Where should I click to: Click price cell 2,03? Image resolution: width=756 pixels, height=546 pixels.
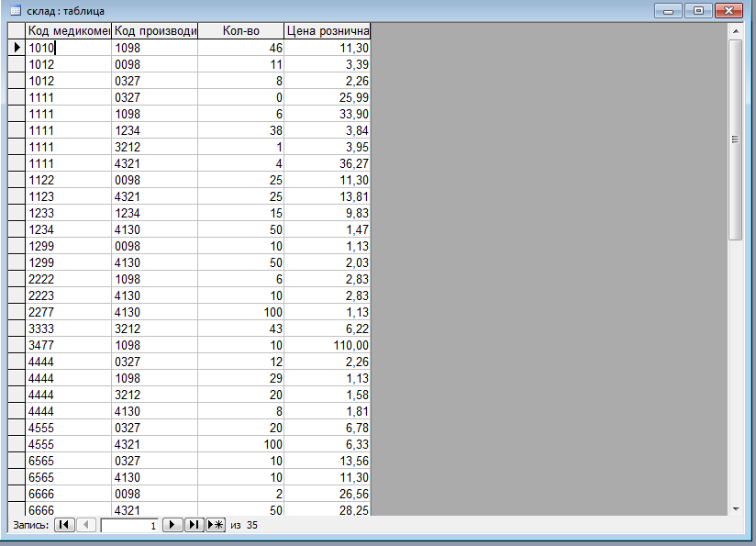pyautogui.click(x=328, y=262)
